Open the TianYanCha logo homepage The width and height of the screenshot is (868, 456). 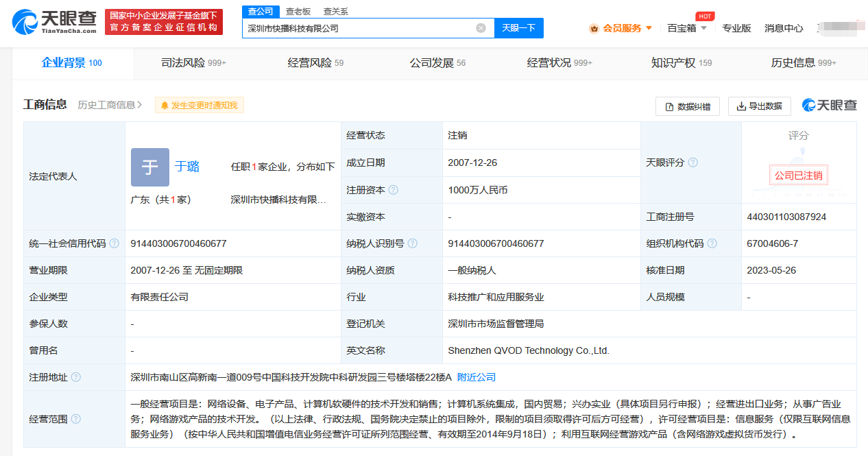(x=54, y=22)
